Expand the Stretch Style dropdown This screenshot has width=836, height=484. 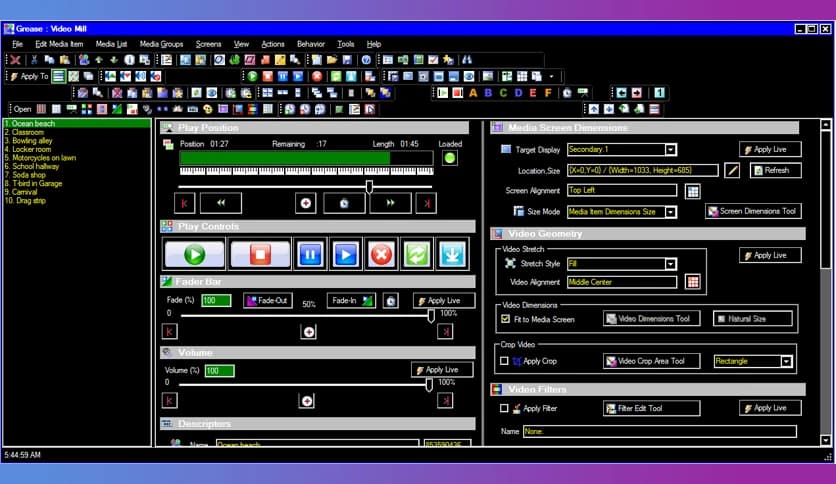tap(671, 264)
